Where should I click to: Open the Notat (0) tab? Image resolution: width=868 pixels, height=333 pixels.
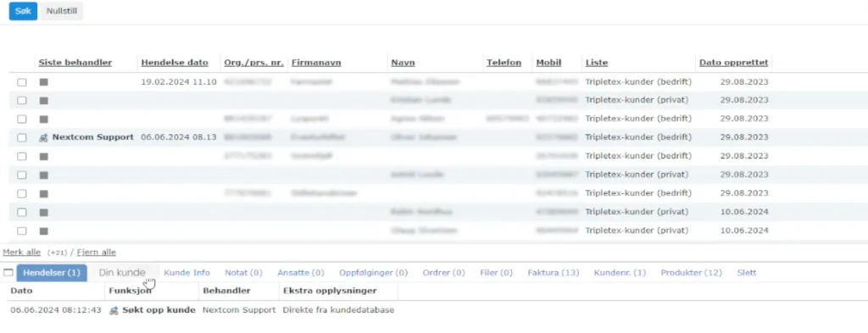[243, 273]
